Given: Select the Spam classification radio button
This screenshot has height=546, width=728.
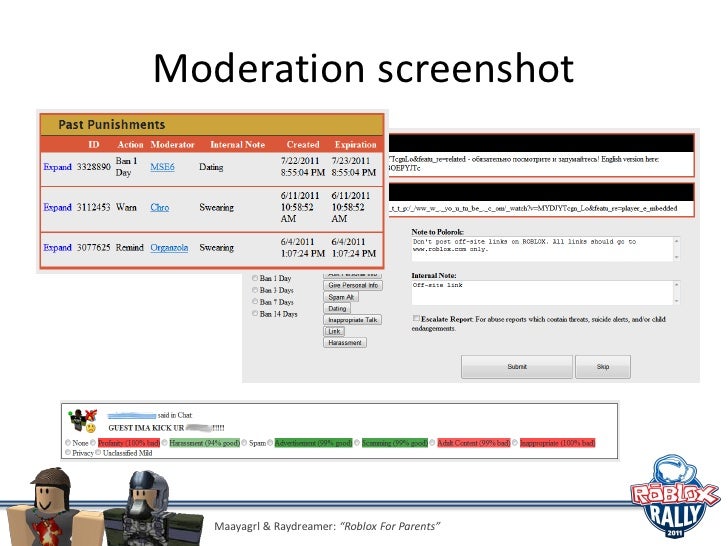Looking at the screenshot, I should click(x=244, y=443).
